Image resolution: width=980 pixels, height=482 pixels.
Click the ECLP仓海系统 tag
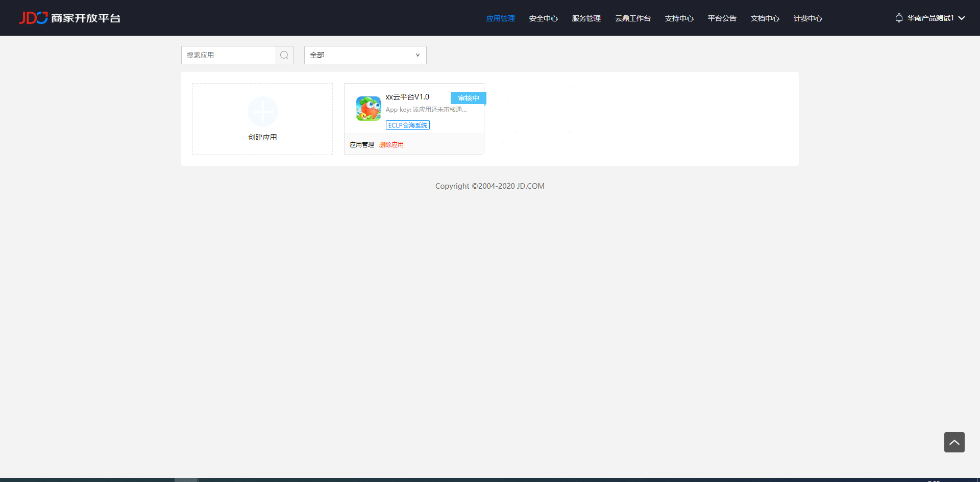[x=407, y=125]
